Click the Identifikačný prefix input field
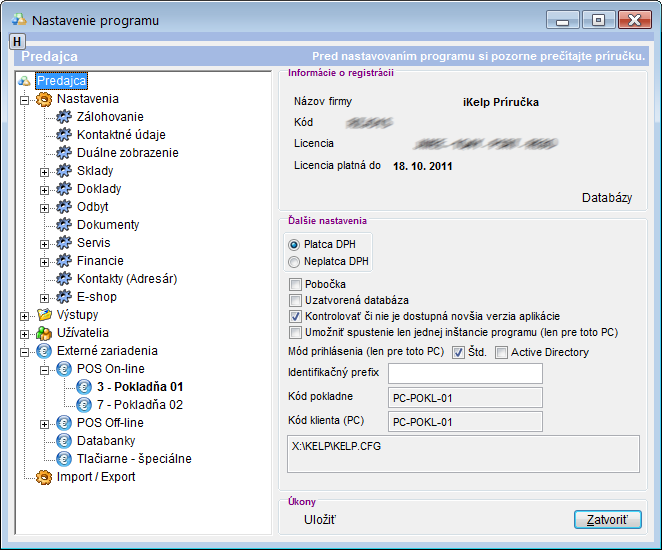 click(x=465, y=374)
